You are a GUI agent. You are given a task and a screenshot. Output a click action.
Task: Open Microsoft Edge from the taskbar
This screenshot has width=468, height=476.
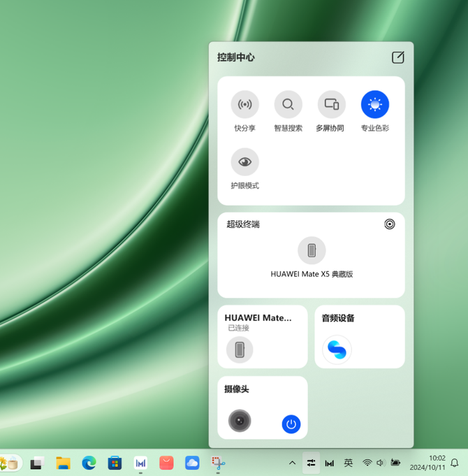[89, 463]
